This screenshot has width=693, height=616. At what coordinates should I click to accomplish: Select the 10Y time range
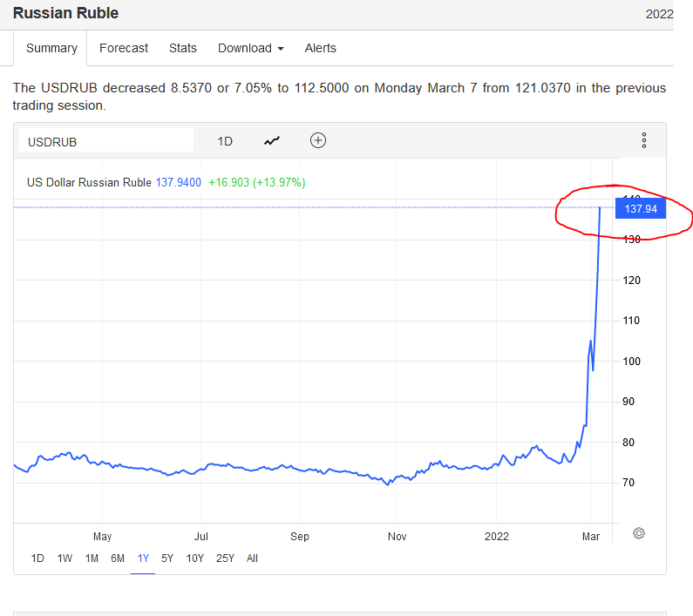pos(195,558)
